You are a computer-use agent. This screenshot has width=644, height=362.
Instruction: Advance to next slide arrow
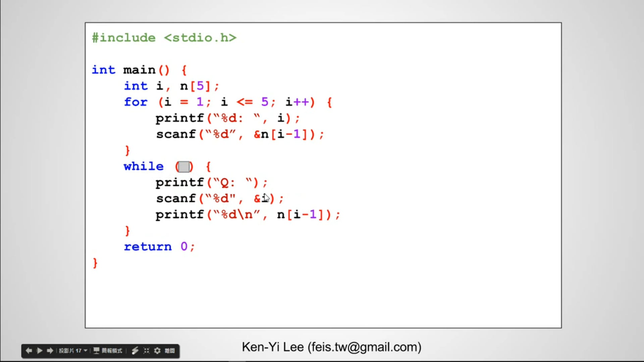click(50, 351)
